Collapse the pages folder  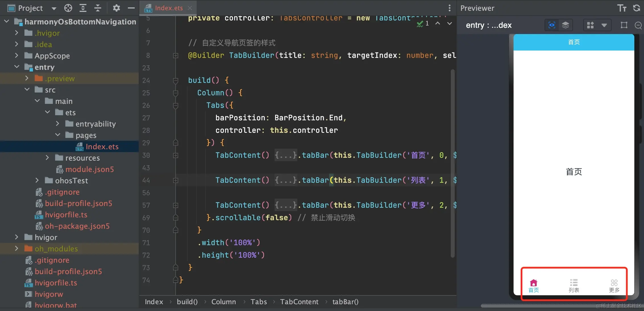58,135
